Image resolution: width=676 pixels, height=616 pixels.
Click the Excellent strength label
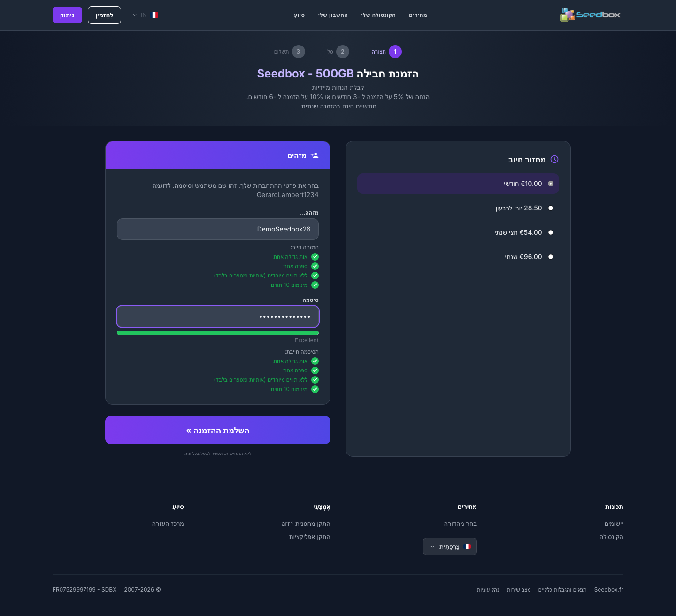pos(307,340)
